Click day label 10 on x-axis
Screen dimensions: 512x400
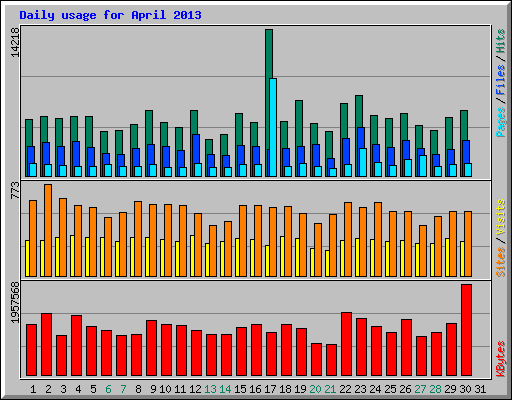click(165, 389)
